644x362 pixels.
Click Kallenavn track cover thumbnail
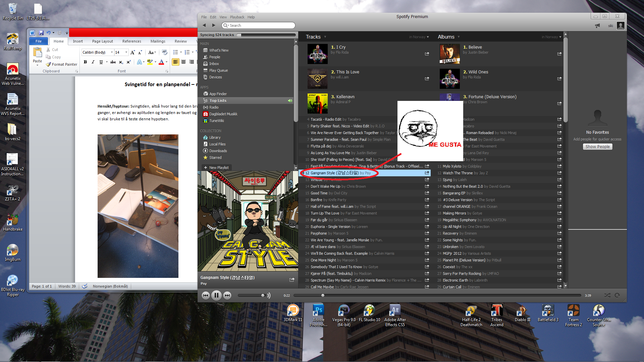pyautogui.click(x=317, y=104)
